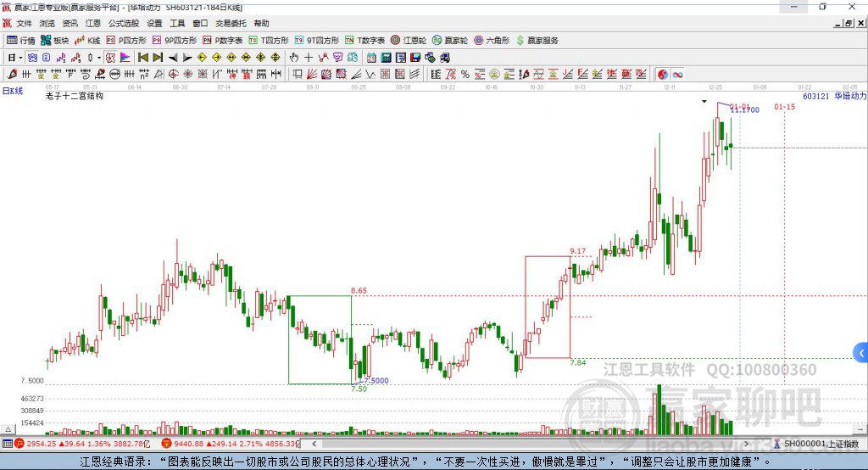This screenshot has height=470, width=868.
Task: Open the 帮助 menu
Action: point(261,23)
